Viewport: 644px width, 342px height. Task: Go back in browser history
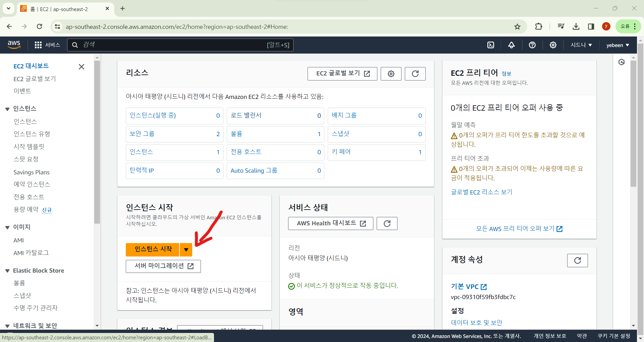[x=9, y=26]
